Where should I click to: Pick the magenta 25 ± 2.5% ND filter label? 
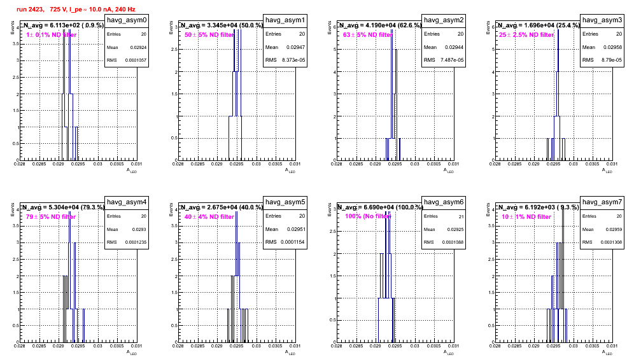(x=526, y=35)
